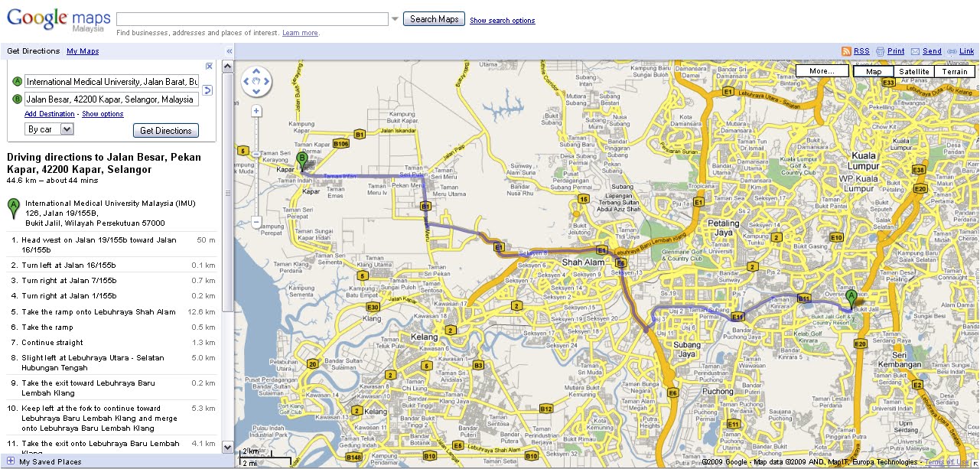Viewport: 980px width, 469px height.
Task: Select step 4 Turn right at Jalan 1/155b
Action: click(112, 296)
